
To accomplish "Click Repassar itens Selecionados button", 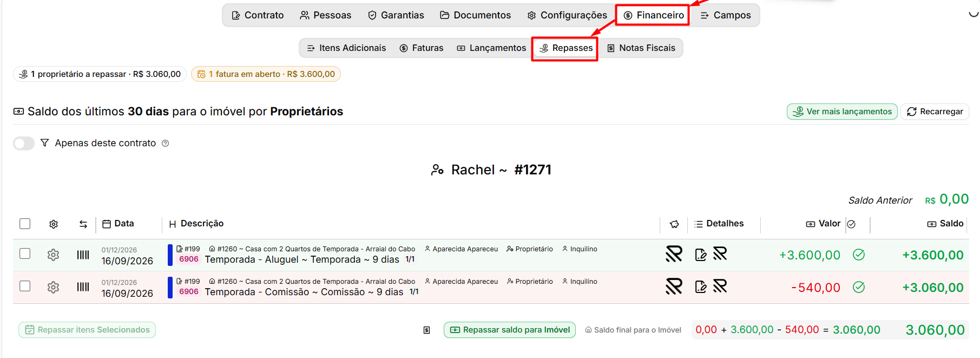I will coord(87,330).
